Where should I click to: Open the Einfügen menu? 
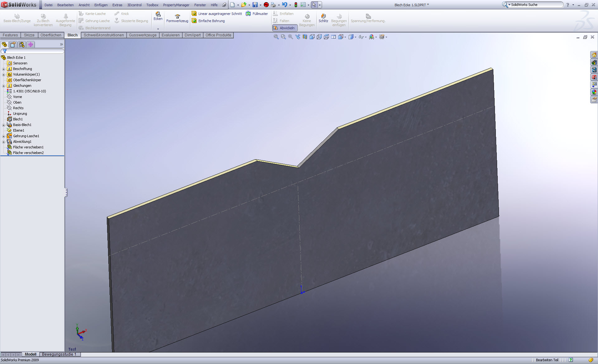[x=101, y=5]
